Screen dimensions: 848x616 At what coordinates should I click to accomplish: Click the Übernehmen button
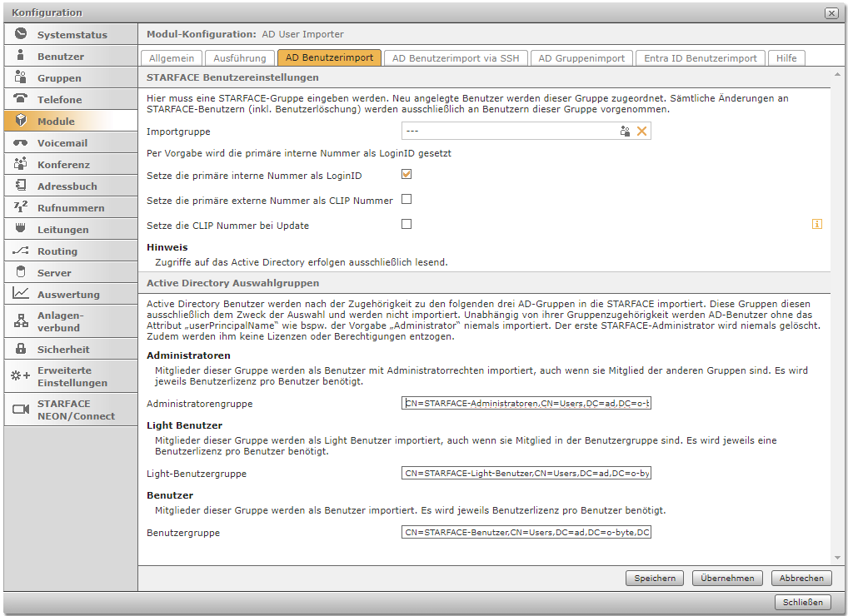point(727,579)
